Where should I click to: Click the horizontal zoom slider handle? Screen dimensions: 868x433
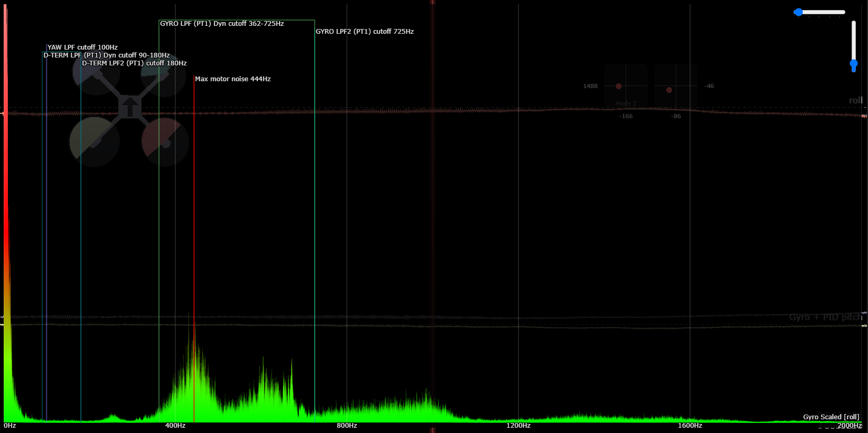[798, 12]
